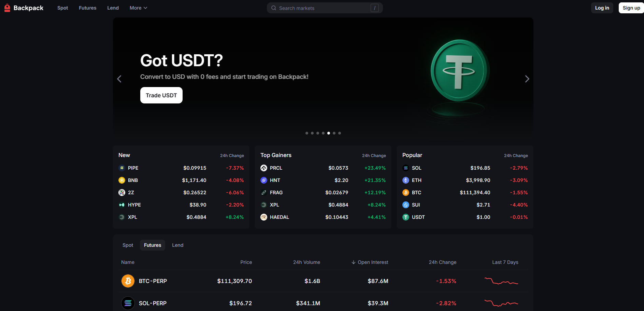Click the HNT token icon
This screenshot has width=644, height=311.
tap(264, 180)
